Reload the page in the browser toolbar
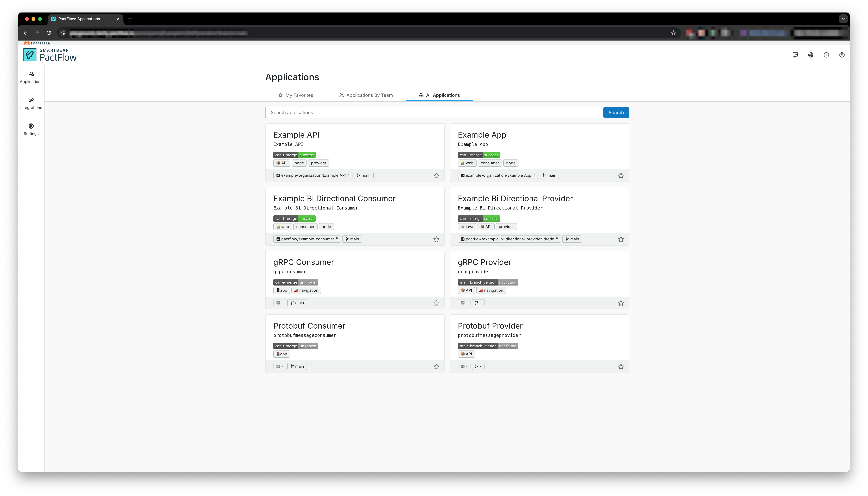Screen dimensions: 868x496 [x=48, y=33]
